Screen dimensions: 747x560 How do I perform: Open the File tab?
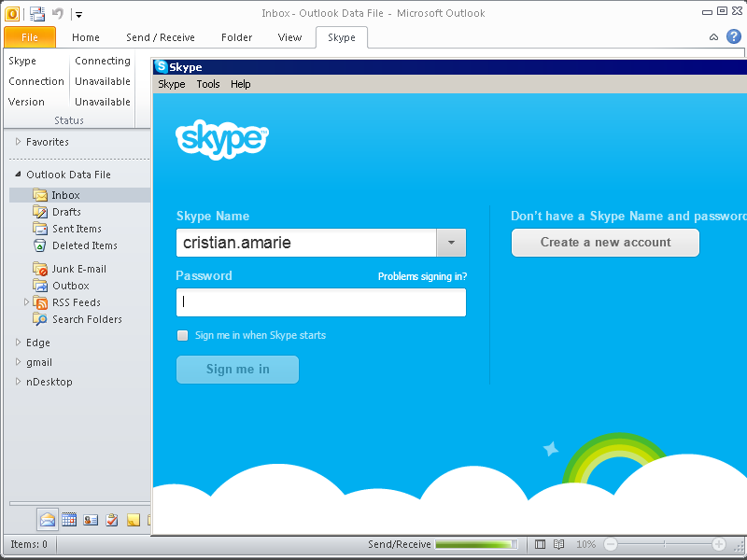click(30, 37)
